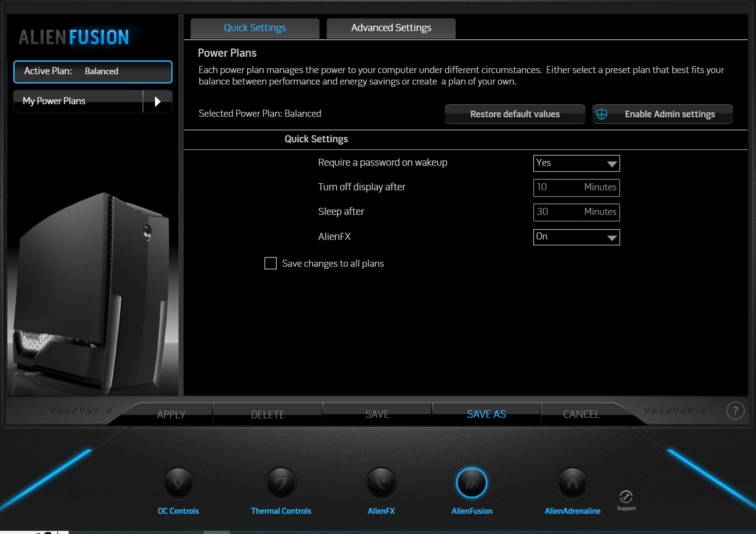Open the Support wrench icon

point(626,496)
